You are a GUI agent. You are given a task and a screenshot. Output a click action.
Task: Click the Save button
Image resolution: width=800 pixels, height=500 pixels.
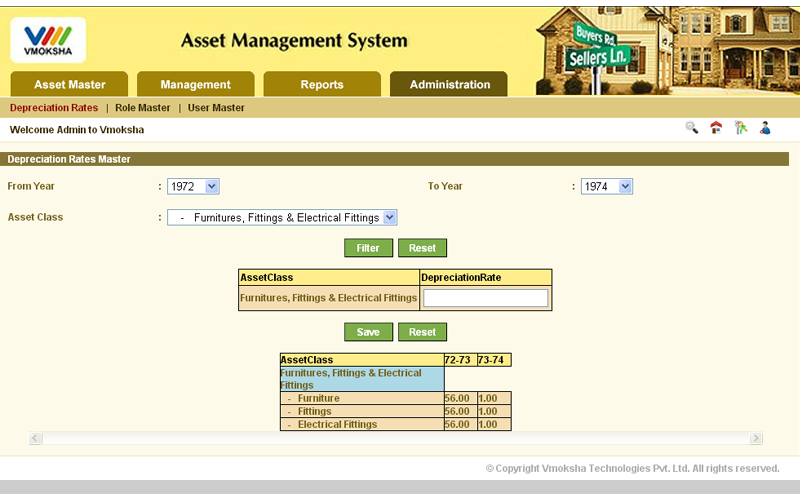click(368, 332)
